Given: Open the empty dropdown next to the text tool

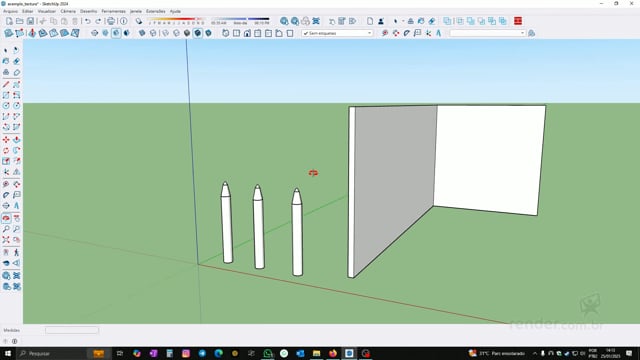Looking at the screenshot, I should tap(488, 33).
